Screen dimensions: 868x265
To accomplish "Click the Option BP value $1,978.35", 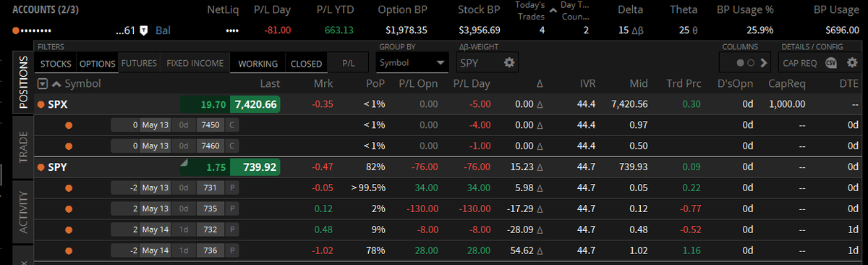I will [407, 30].
